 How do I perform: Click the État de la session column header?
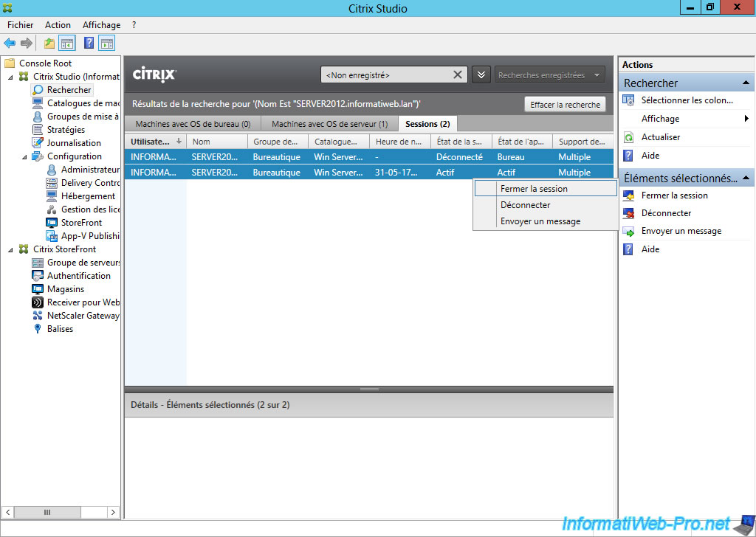461,142
